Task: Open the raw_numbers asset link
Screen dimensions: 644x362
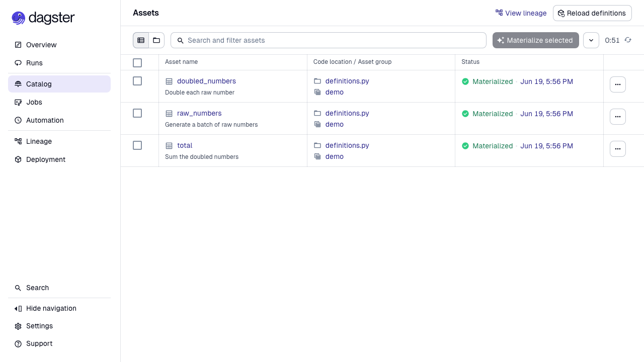Action: pos(199,113)
